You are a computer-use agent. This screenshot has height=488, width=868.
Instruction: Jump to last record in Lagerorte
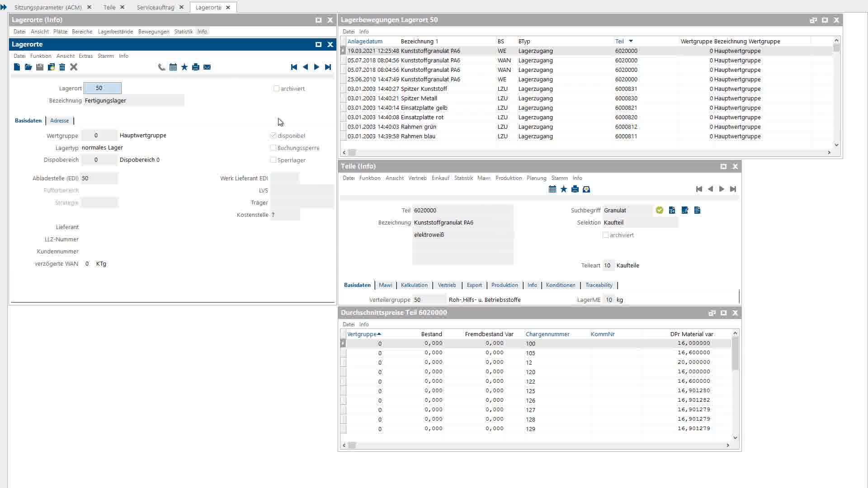[x=328, y=67]
